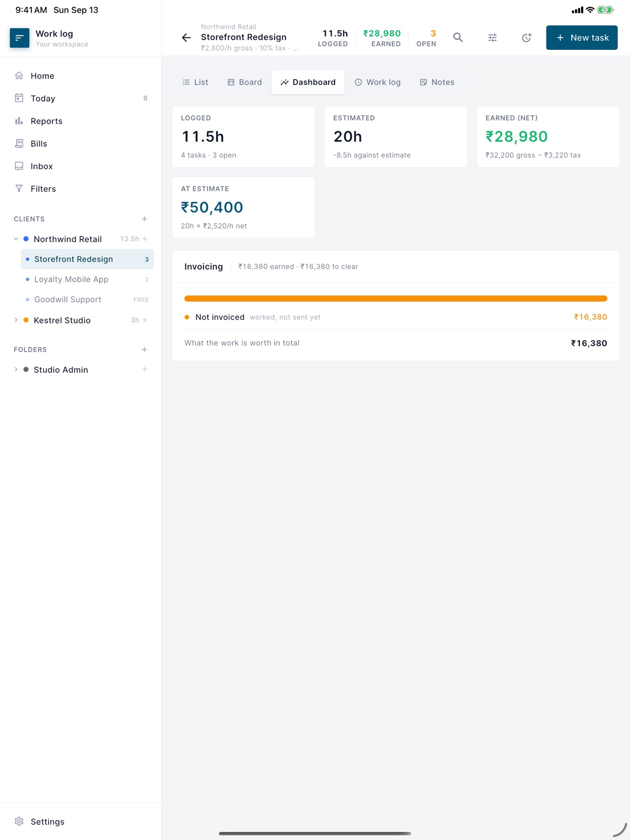Click the Logged 11.5h card
Viewport: 630px width, 840px height.
[x=243, y=137]
